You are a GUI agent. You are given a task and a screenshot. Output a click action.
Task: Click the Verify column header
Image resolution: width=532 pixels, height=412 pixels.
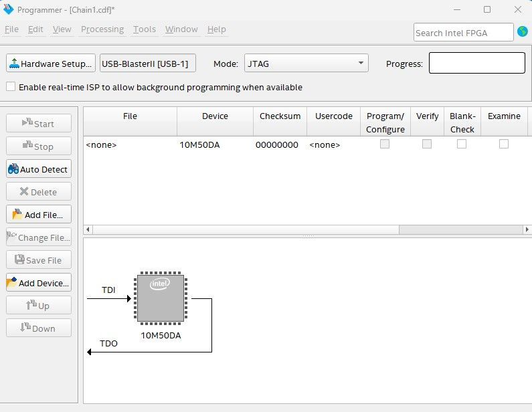[x=427, y=122]
